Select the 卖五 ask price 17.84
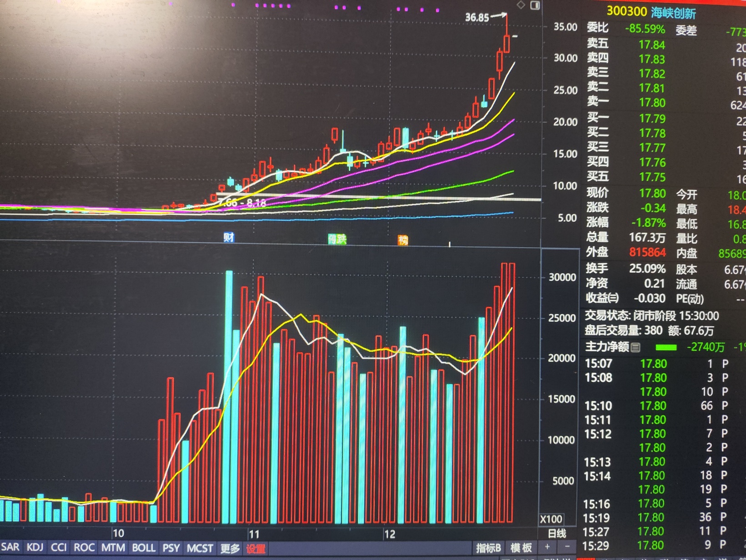 point(652,45)
